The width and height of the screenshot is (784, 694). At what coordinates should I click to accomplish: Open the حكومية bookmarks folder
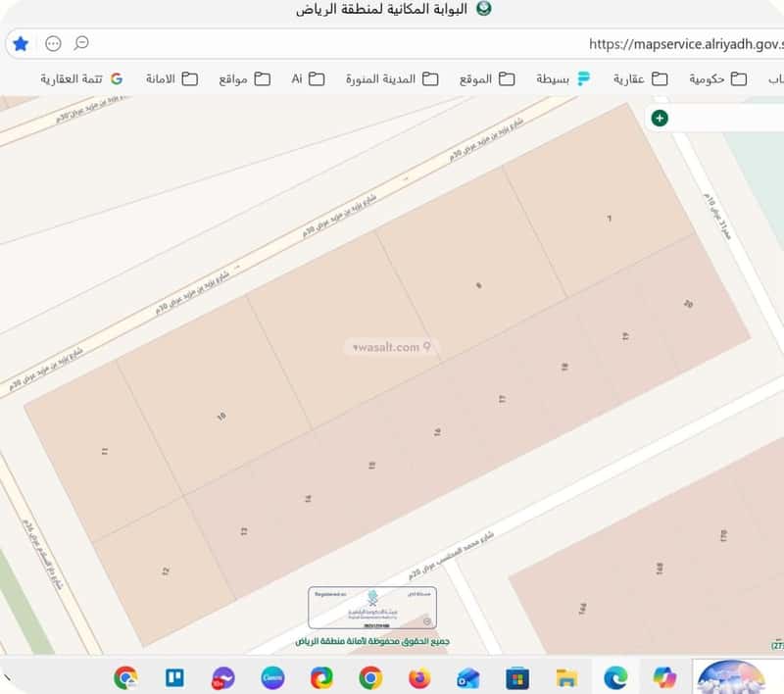tap(718, 78)
